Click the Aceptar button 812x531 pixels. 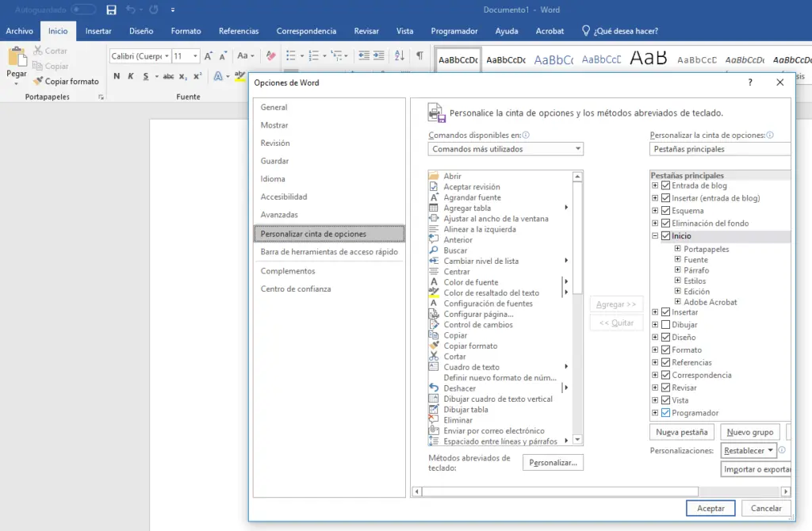point(710,508)
